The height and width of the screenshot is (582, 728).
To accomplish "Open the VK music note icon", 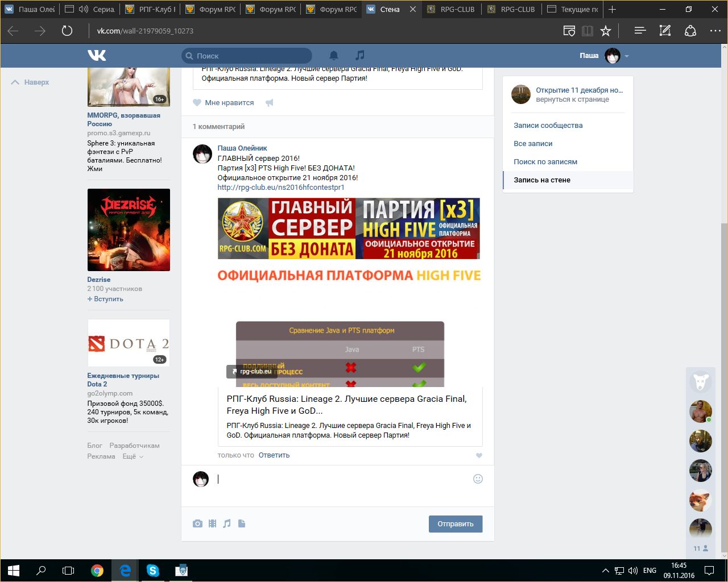I will [359, 55].
